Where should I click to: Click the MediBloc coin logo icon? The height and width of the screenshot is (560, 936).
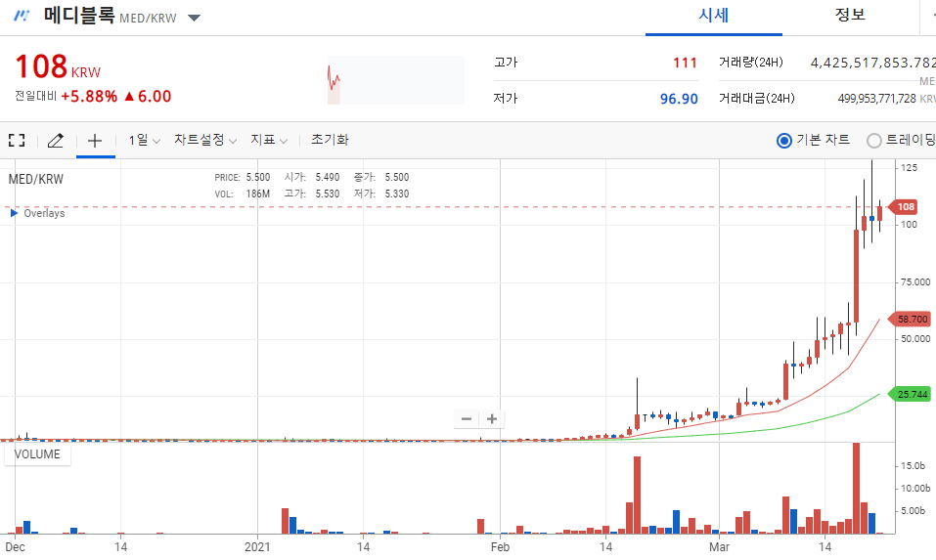click(22, 16)
